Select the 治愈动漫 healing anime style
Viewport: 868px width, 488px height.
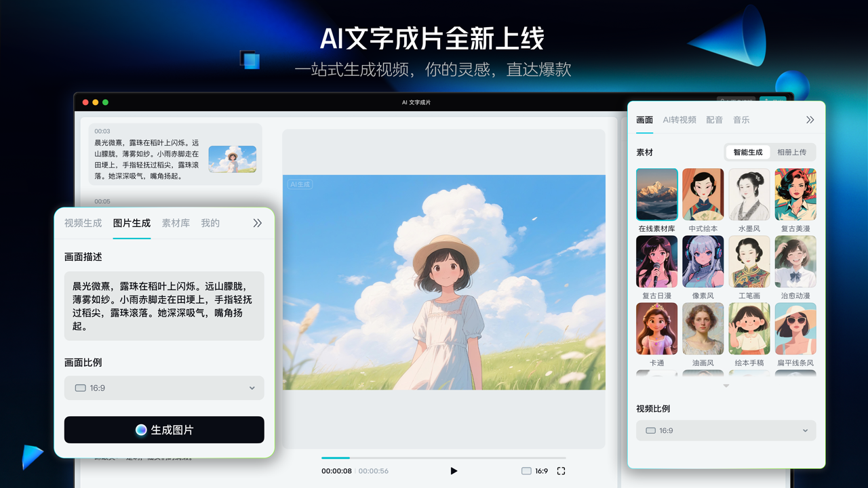click(795, 262)
